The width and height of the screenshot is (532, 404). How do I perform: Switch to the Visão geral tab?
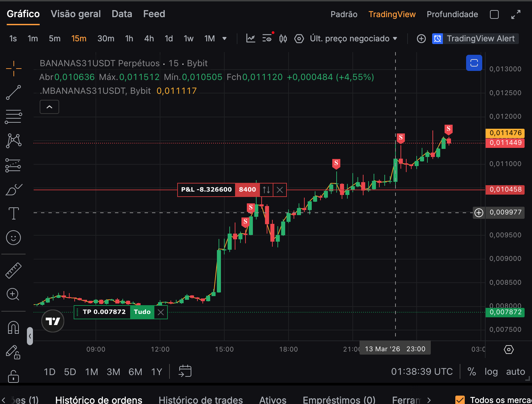[x=76, y=14]
